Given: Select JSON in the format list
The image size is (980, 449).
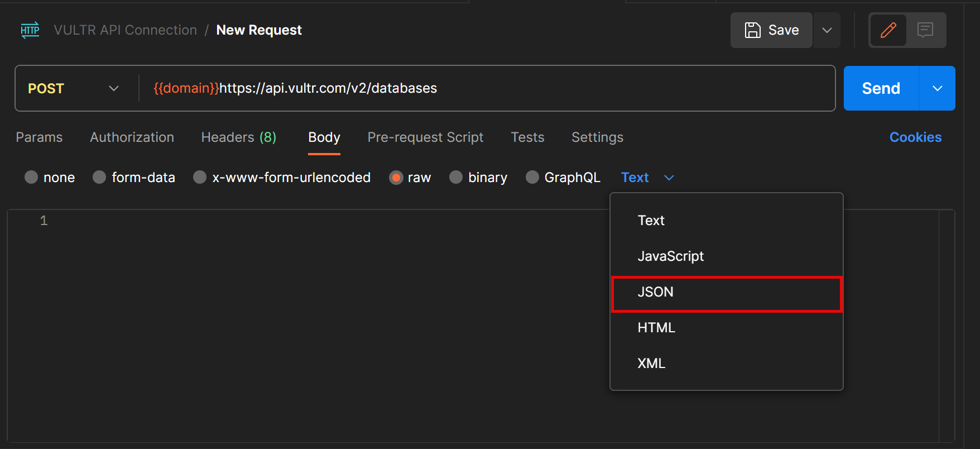Looking at the screenshot, I should 726,292.
